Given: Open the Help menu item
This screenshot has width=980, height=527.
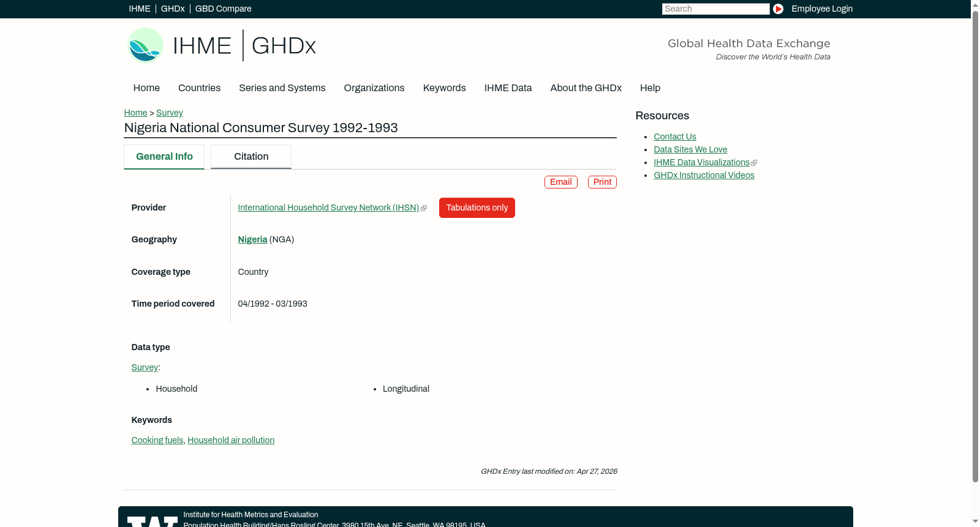Looking at the screenshot, I should point(650,88).
